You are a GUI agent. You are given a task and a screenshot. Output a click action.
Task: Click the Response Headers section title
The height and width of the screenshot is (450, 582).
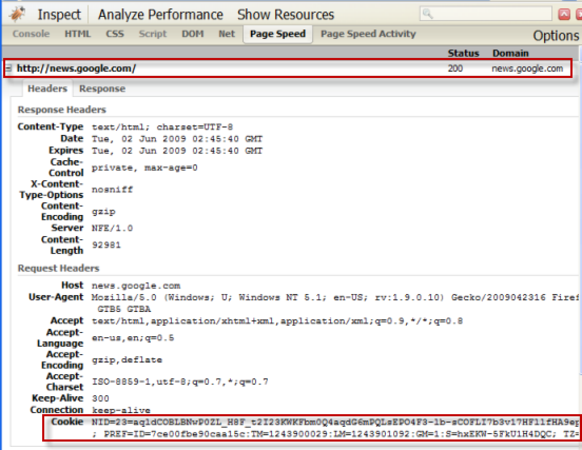click(x=62, y=110)
